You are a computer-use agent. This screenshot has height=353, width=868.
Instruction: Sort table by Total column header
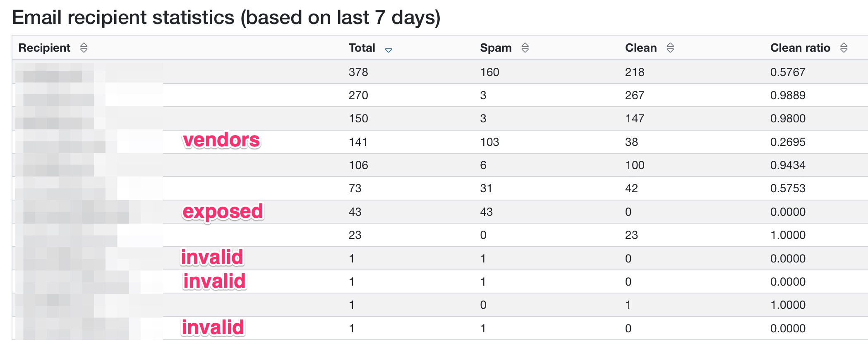tap(362, 48)
